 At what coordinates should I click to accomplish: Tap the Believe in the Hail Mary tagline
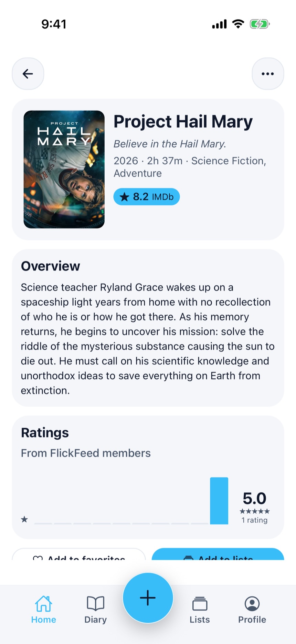(x=170, y=144)
